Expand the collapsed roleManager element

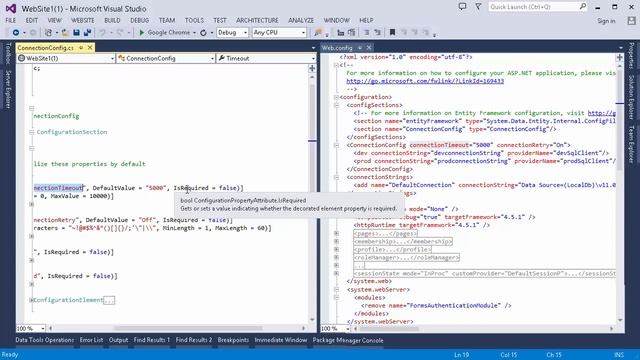(336, 258)
